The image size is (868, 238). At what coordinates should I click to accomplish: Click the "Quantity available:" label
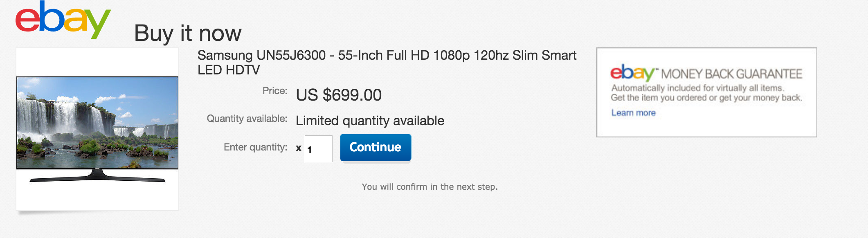click(x=247, y=119)
